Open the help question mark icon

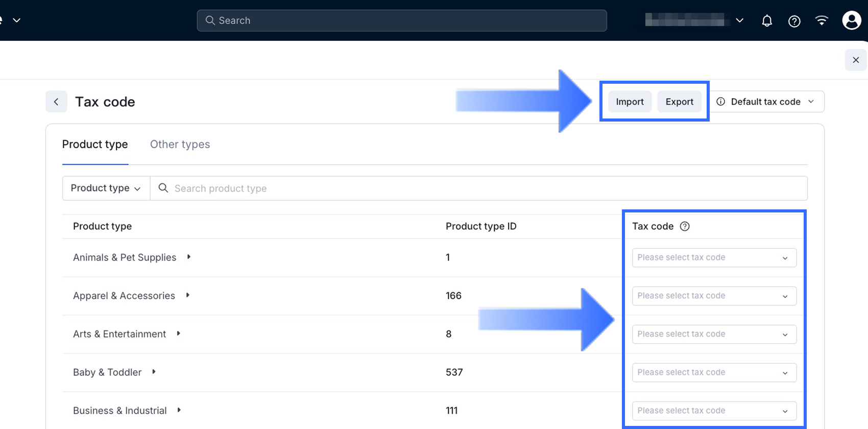(794, 21)
